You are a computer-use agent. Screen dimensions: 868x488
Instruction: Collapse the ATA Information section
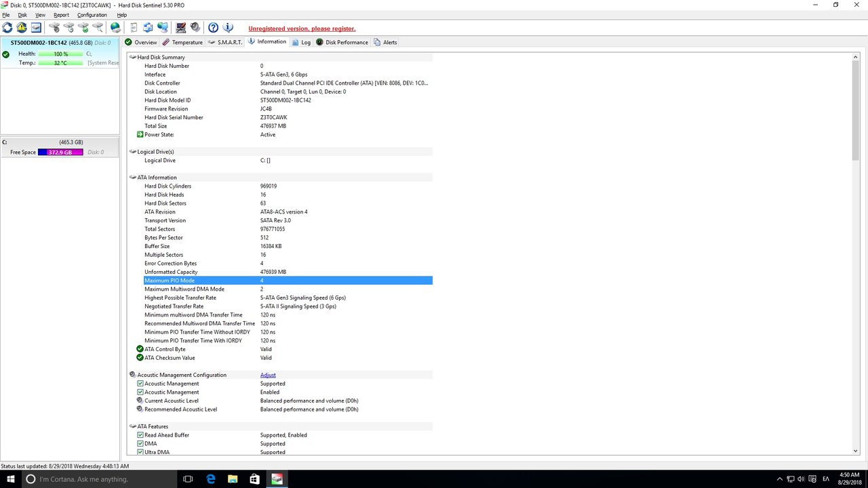pos(132,178)
